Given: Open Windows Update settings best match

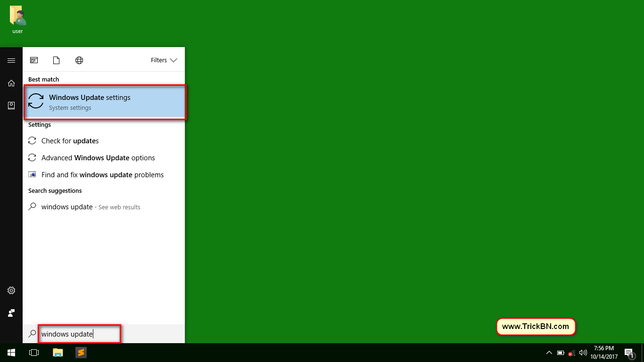Looking at the screenshot, I should click(x=104, y=102).
